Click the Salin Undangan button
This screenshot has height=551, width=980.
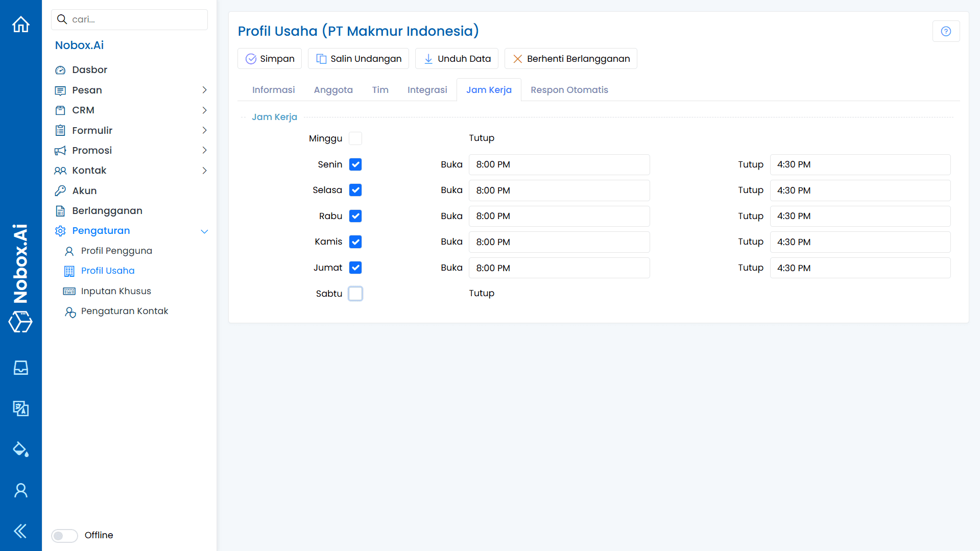[358, 58]
